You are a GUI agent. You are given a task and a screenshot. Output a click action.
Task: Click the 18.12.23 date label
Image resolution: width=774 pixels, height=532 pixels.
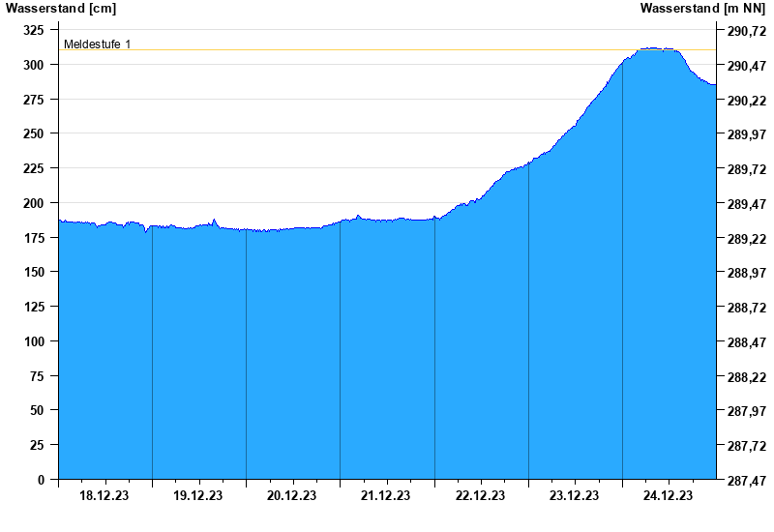[104, 496]
